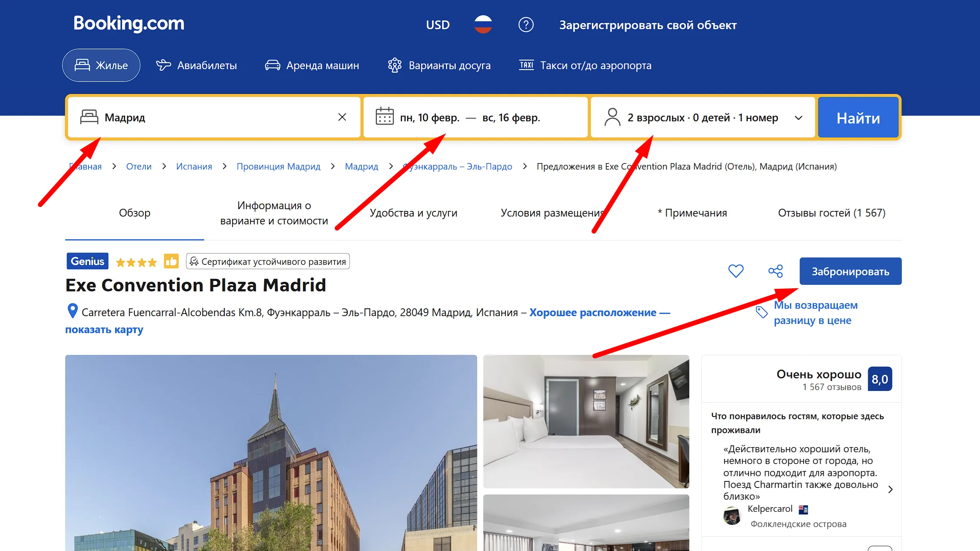The height and width of the screenshot is (551, 980).
Task: Open help via question mark icon
Action: click(x=526, y=24)
